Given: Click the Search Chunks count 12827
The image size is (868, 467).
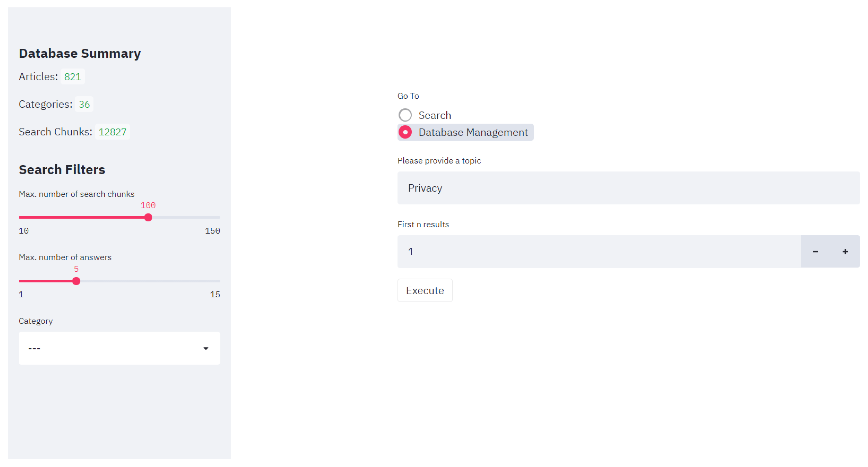Looking at the screenshot, I should pos(112,132).
